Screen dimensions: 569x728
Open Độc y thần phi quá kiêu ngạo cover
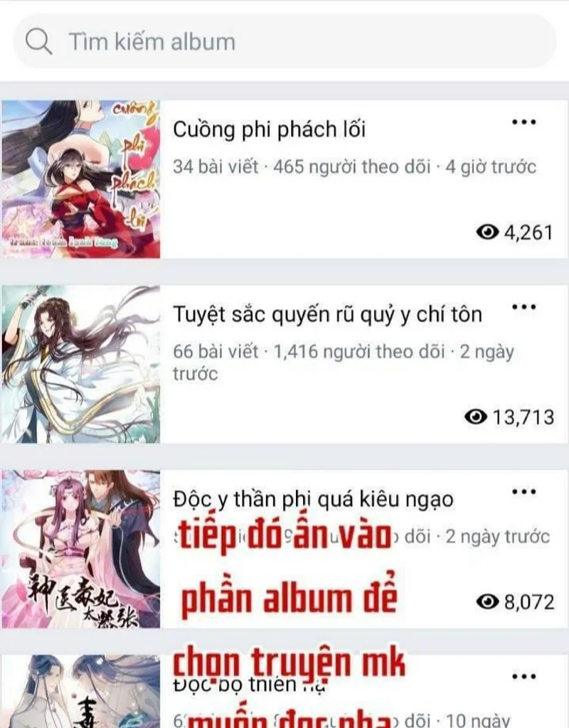point(81,549)
